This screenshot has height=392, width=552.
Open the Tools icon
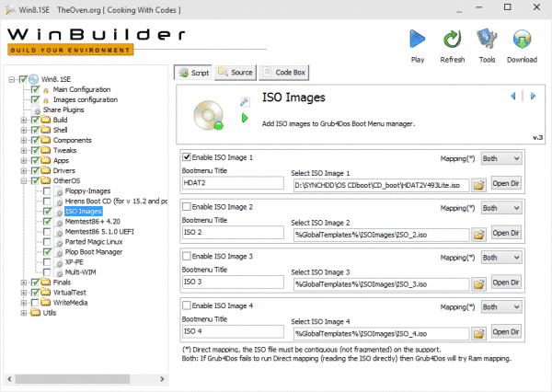click(x=488, y=40)
